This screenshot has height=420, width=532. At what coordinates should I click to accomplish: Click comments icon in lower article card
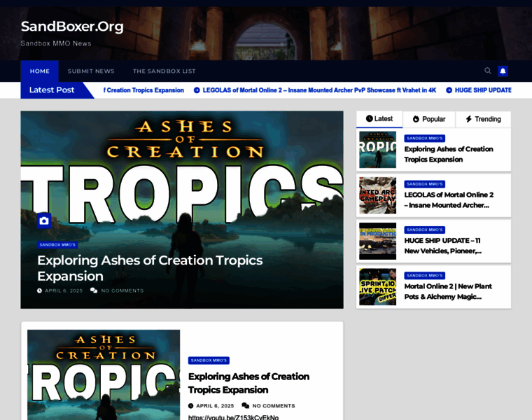[x=245, y=406]
